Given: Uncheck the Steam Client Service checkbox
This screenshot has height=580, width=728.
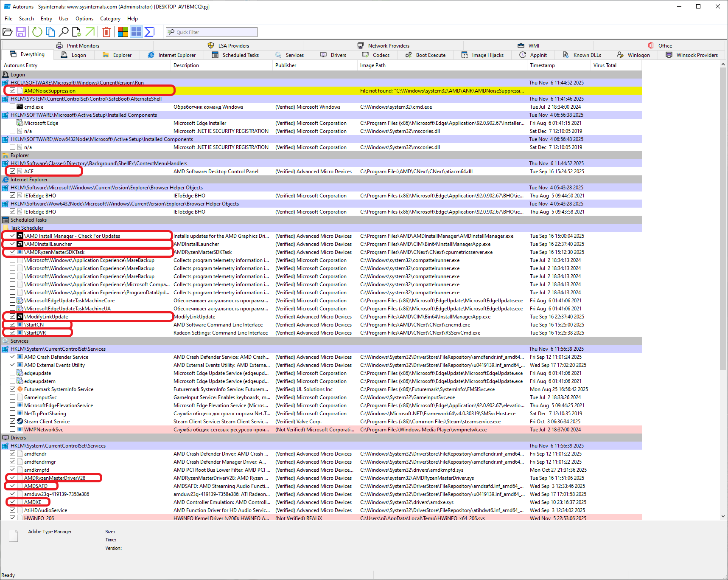Looking at the screenshot, I should (13, 421).
